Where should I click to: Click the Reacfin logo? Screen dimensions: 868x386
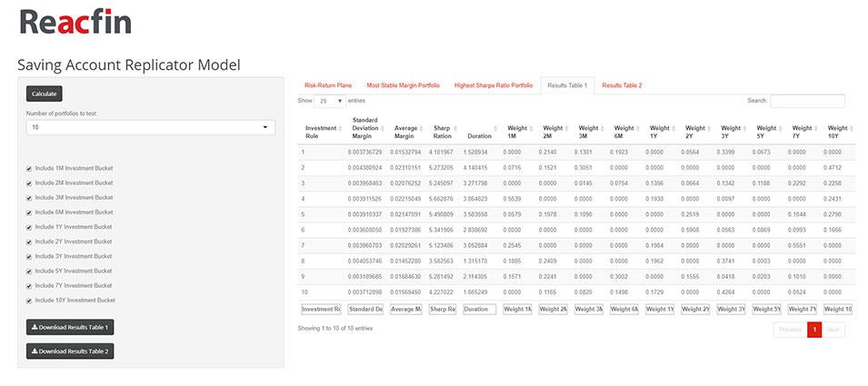(x=75, y=21)
